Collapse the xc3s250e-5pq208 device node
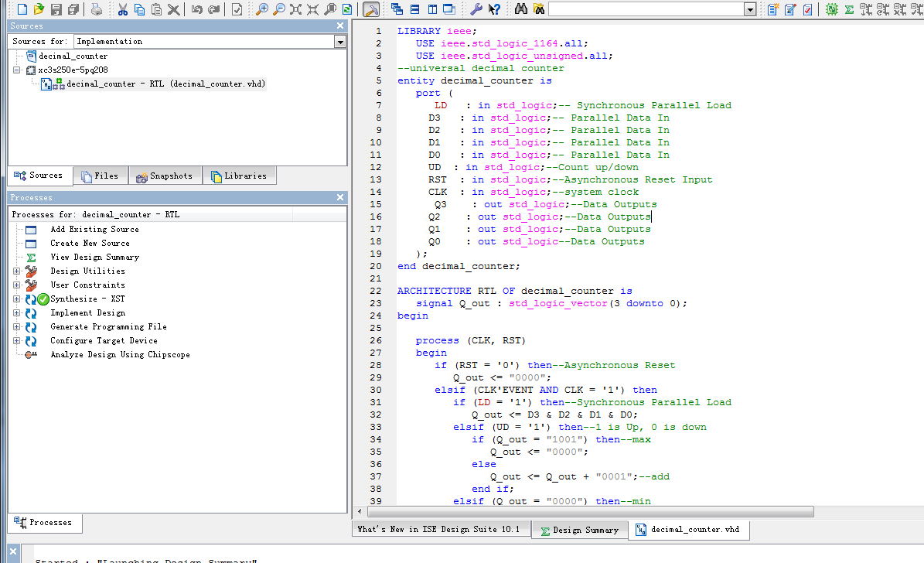924x563 pixels. (x=17, y=70)
